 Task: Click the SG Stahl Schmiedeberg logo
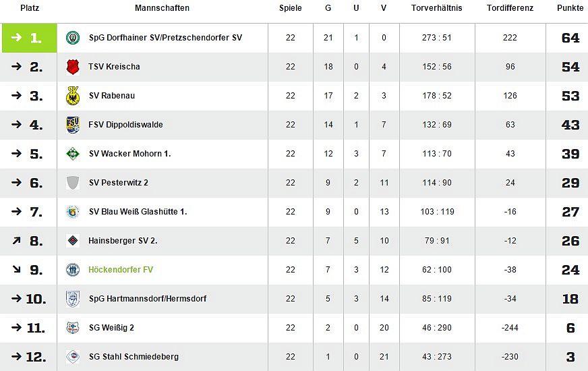pos(73,357)
